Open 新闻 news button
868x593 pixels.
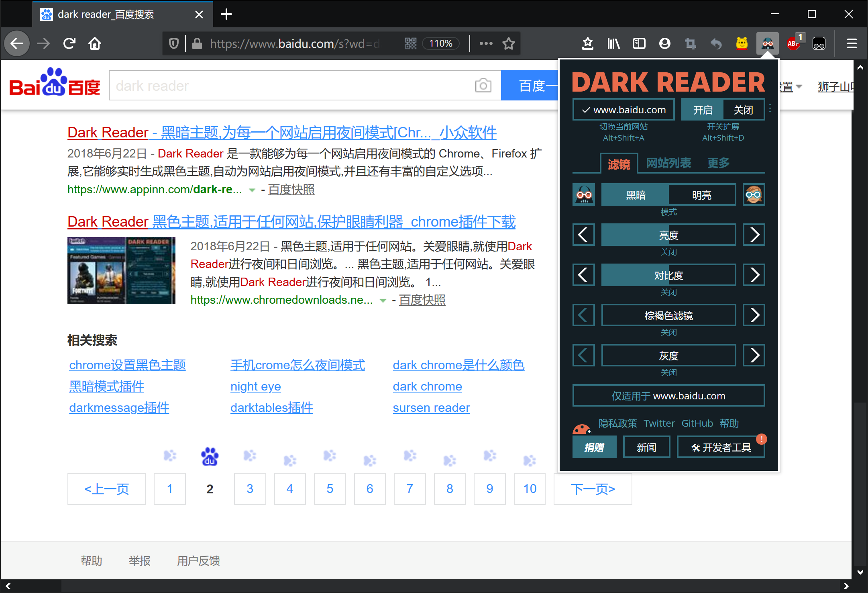pos(646,447)
